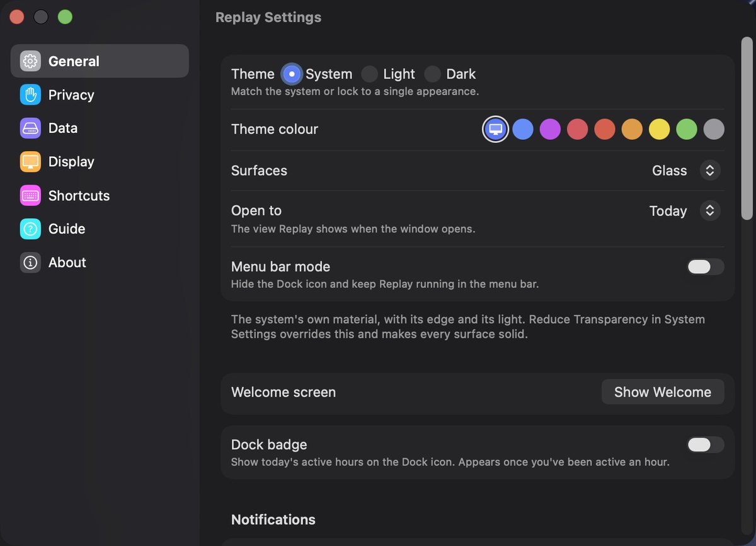
Task: Pick the green theme colour swatch
Action: point(687,130)
